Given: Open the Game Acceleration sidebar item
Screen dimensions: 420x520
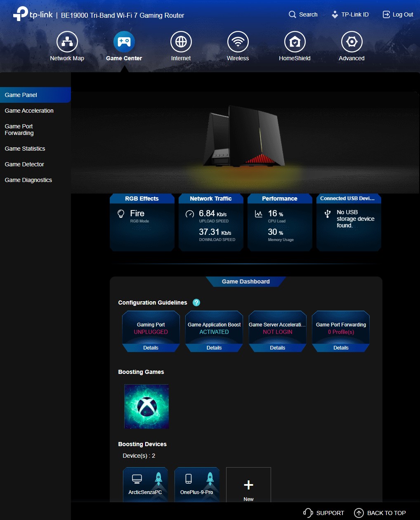Looking at the screenshot, I should click(x=29, y=111).
